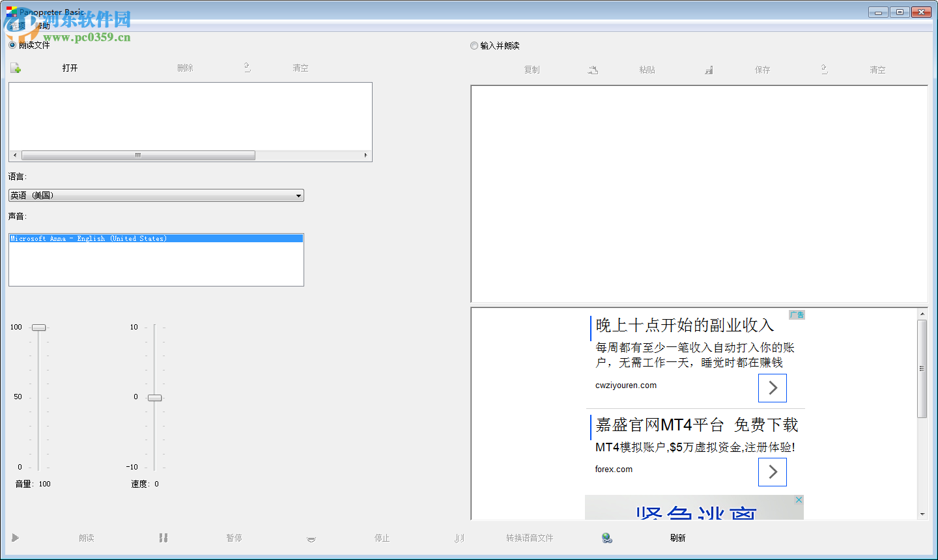Switch to 输入并朗读 mode
The image size is (938, 560).
tap(474, 46)
